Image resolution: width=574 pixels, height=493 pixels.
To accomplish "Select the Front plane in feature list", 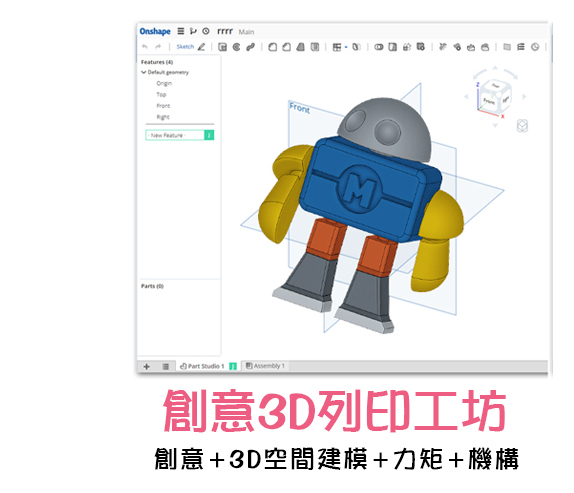I will click(163, 106).
